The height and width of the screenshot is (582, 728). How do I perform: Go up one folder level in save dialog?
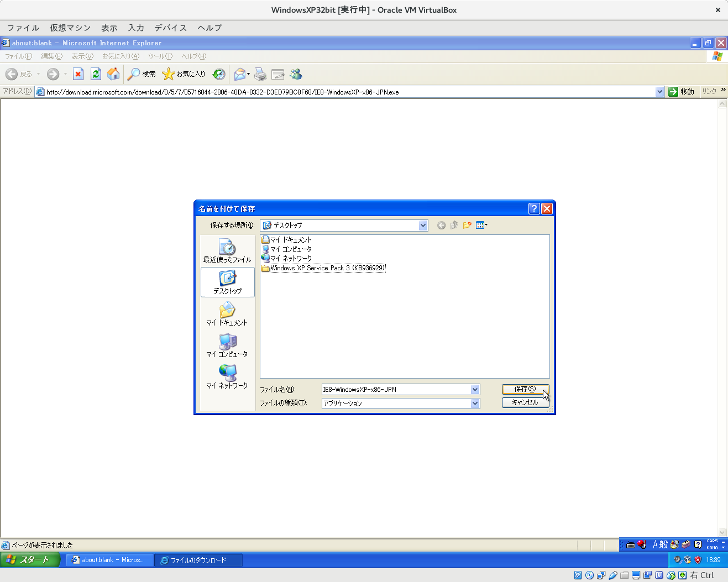point(454,225)
